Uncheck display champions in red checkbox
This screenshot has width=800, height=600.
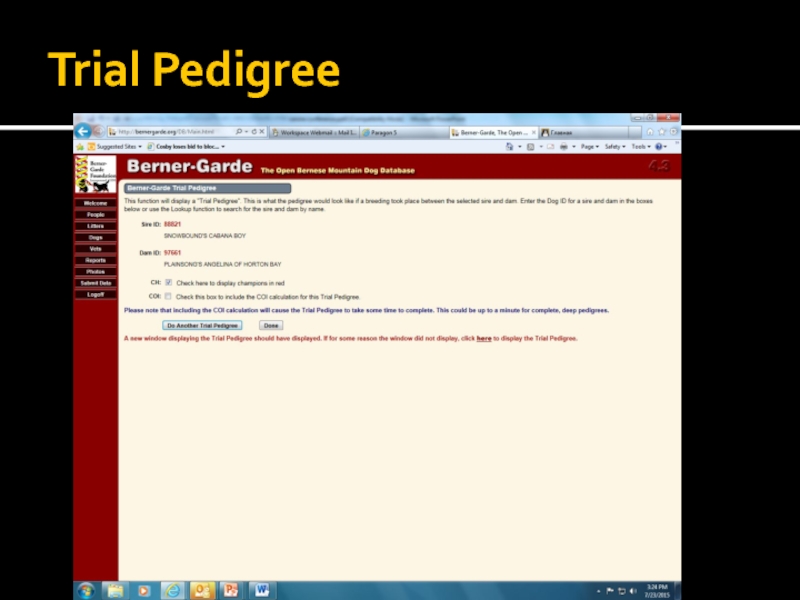tap(168, 283)
